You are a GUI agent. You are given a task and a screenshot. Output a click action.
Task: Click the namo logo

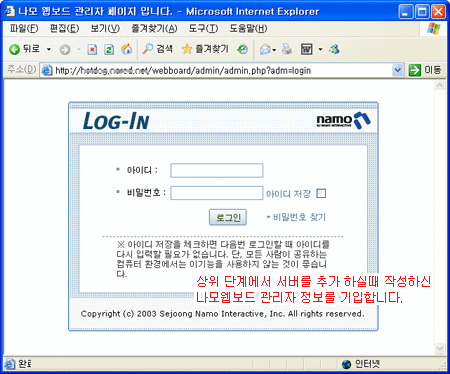click(343, 121)
